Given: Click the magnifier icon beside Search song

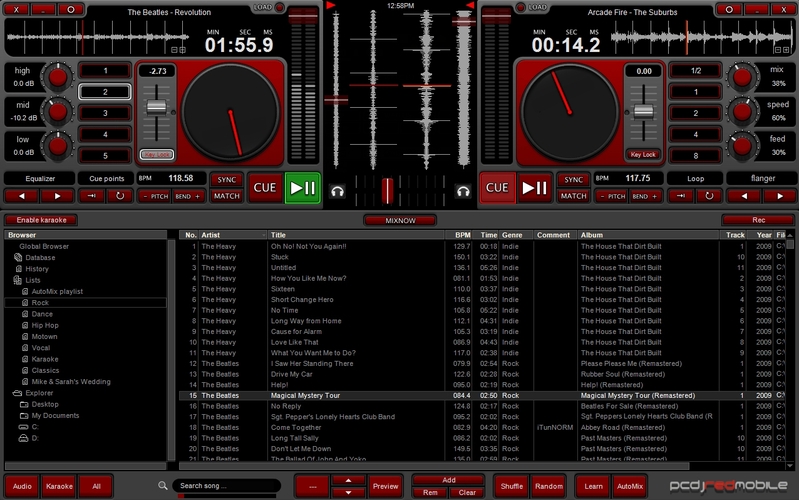Looking at the screenshot, I should 162,486.
